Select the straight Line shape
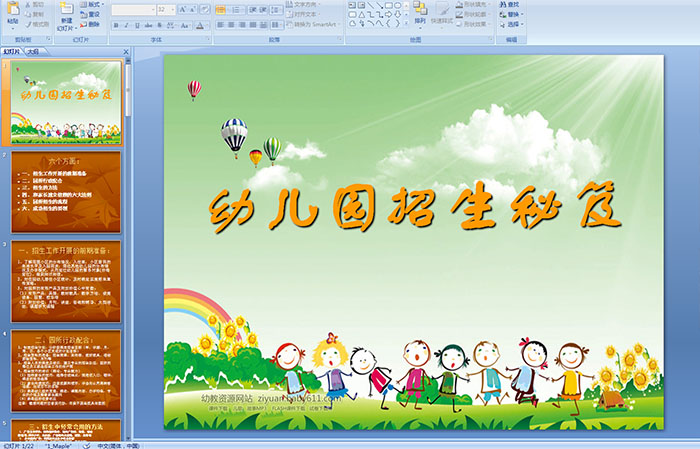 (370, 5)
